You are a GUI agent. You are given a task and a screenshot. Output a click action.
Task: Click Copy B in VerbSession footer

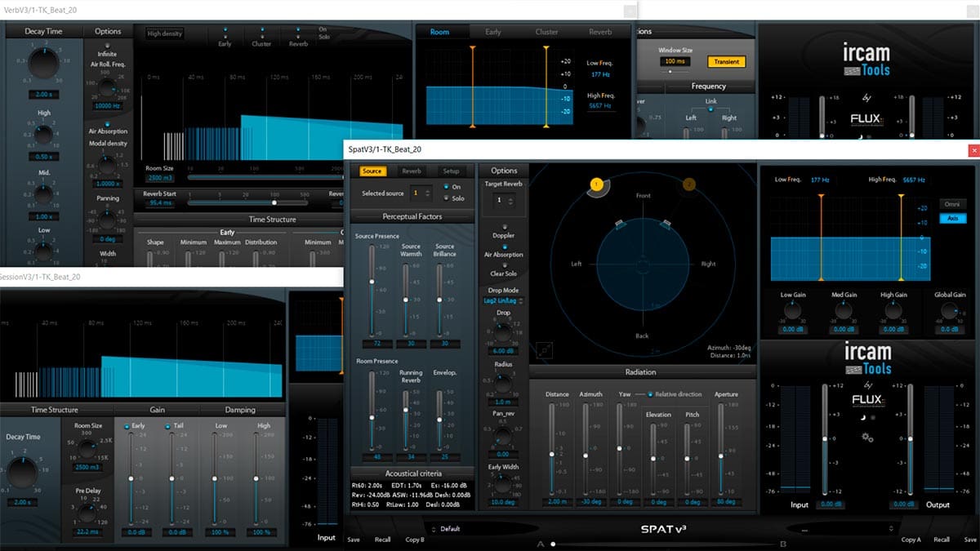(415, 540)
